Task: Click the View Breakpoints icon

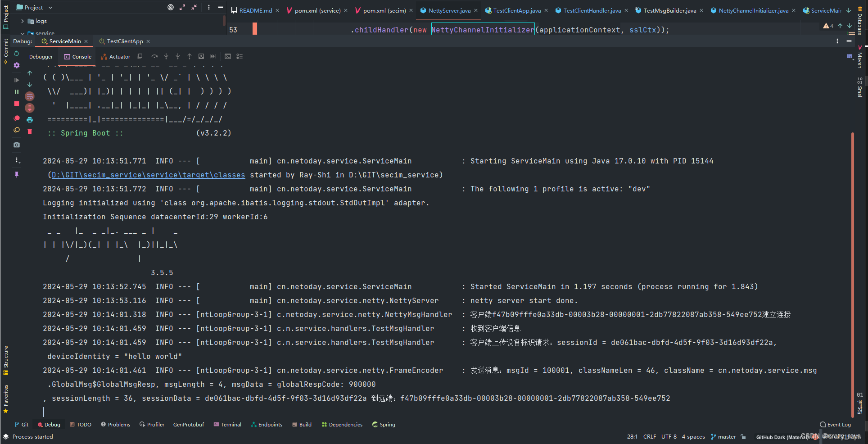Action: point(17,118)
